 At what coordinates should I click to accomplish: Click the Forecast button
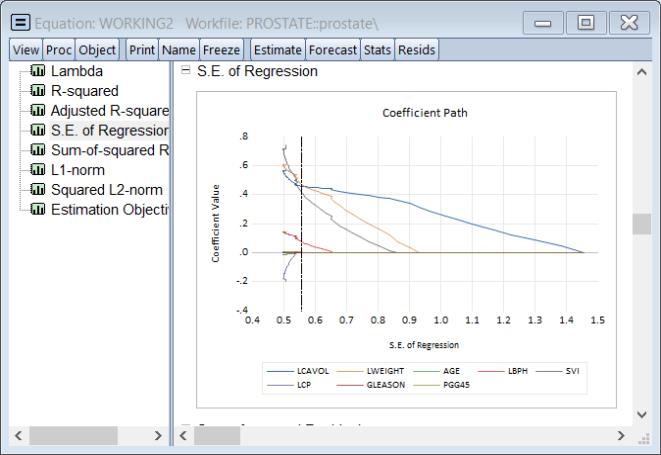click(x=334, y=49)
